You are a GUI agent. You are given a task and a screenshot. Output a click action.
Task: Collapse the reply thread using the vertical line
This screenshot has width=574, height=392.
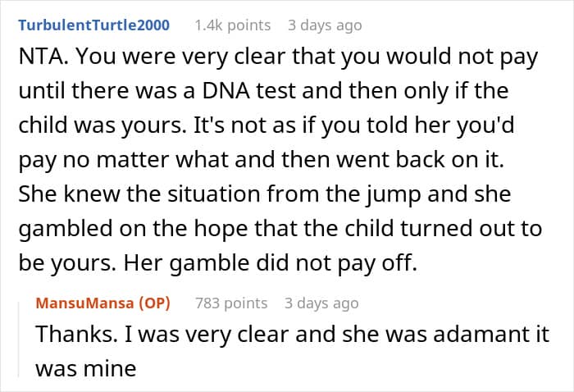(19, 340)
